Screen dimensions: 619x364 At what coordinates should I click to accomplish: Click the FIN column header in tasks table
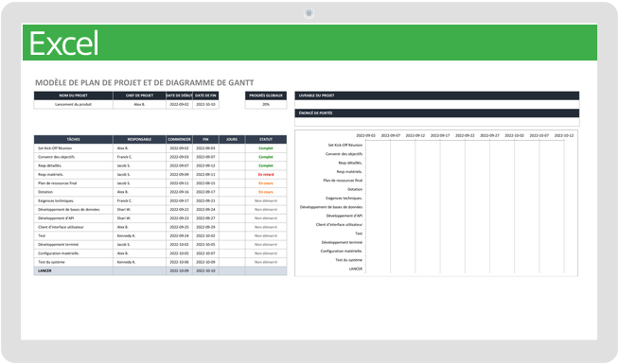pos(205,139)
